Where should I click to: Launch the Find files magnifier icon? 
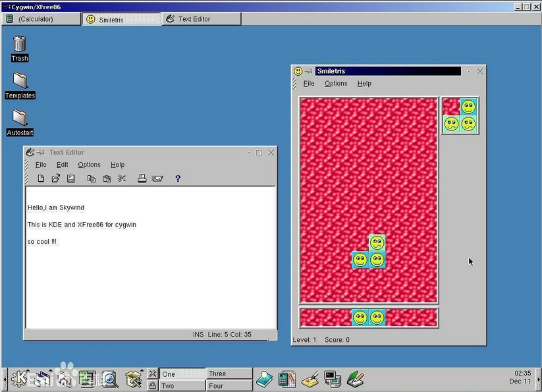pos(110,379)
